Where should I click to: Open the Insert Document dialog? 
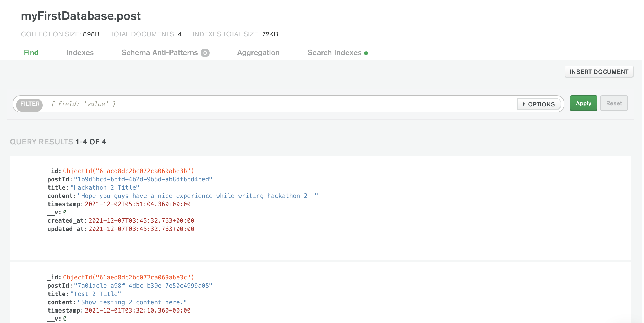(x=599, y=71)
